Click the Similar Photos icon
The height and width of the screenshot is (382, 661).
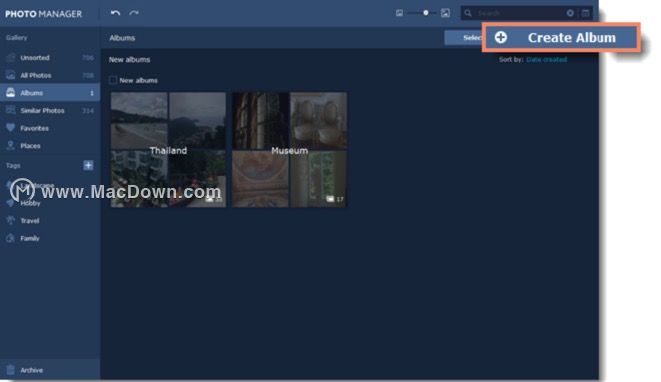coord(11,110)
